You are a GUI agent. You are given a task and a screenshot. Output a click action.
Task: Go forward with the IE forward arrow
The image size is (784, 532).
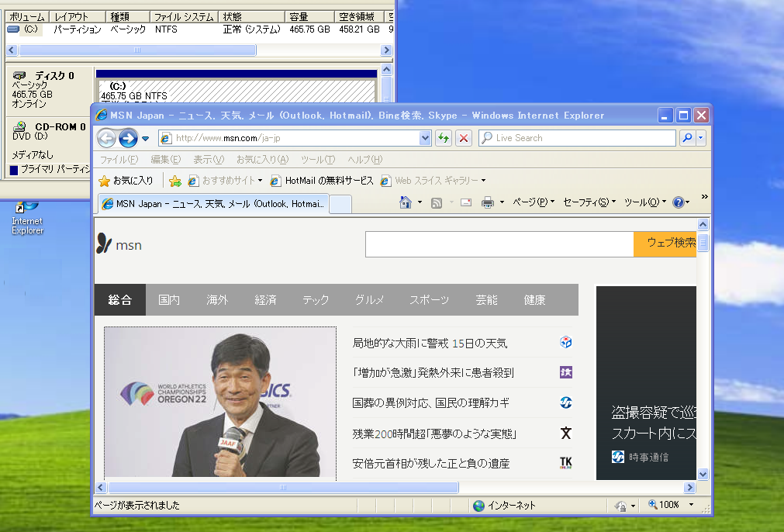tap(128, 138)
